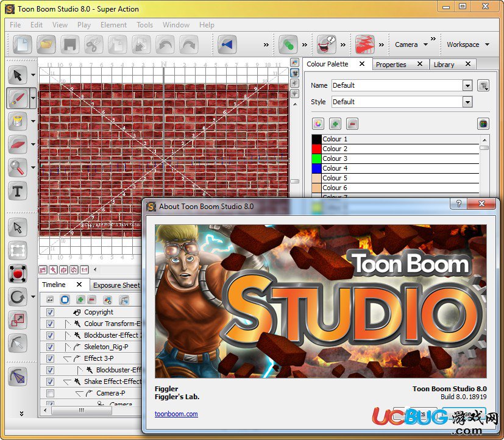Open the Style dropdown in Colour Palette
504x440 pixels.
(467, 102)
